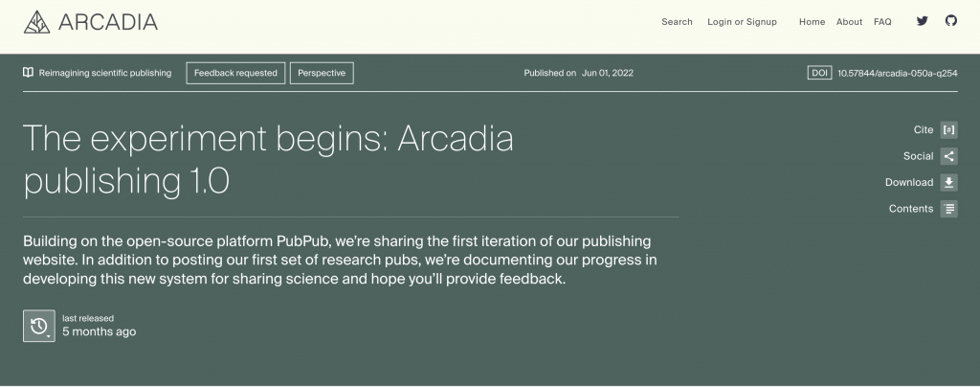Click the Download arrow icon
The width and height of the screenshot is (980, 387).
pos(948,182)
